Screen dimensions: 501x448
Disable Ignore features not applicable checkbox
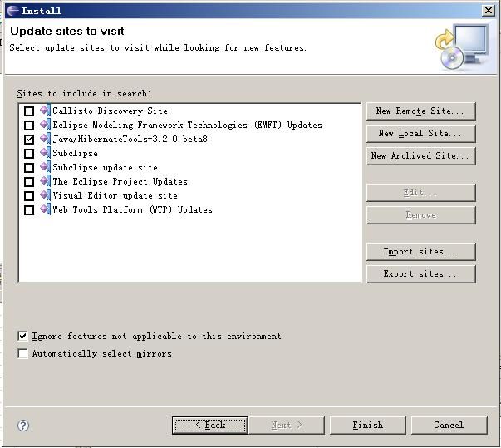click(x=22, y=336)
